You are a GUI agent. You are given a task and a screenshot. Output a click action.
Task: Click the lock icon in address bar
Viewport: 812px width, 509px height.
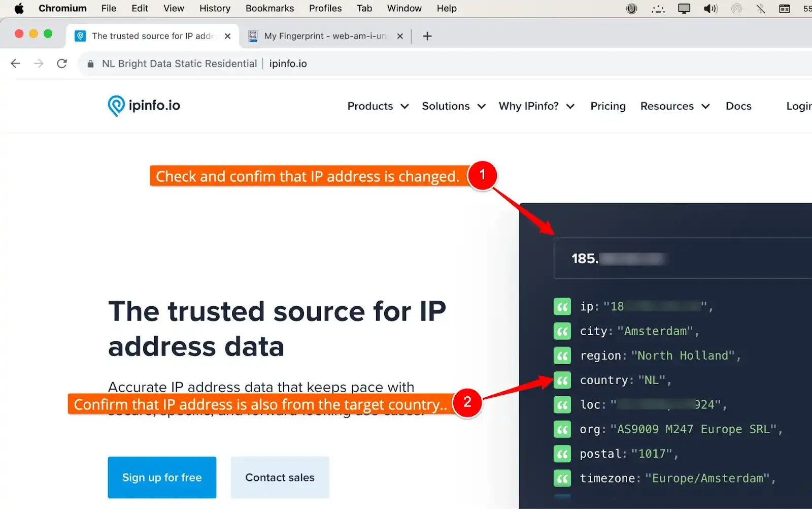tap(90, 63)
